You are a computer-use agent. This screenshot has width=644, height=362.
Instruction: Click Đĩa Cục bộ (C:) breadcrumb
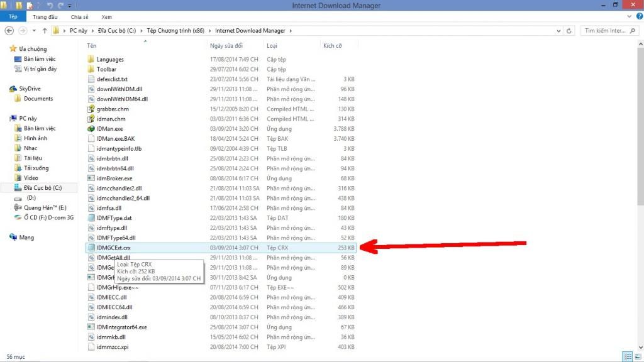[x=116, y=31]
